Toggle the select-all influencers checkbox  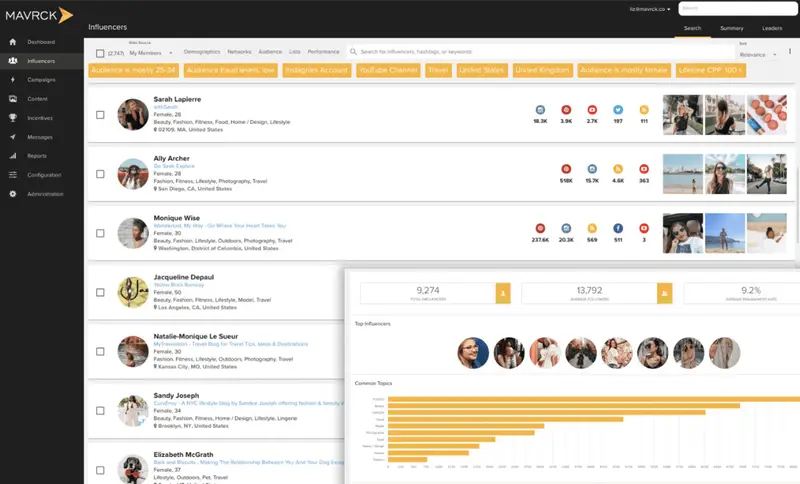[x=100, y=53]
